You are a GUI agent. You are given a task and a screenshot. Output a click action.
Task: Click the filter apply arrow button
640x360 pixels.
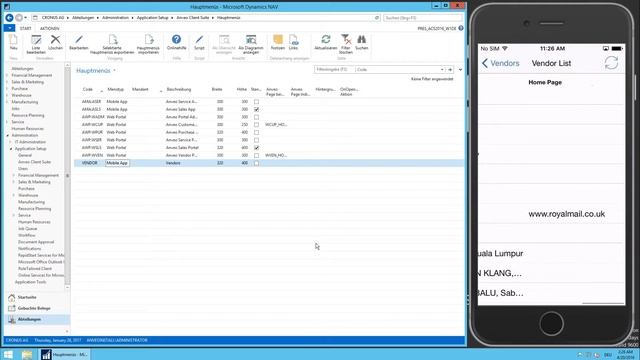tap(450, 69)
